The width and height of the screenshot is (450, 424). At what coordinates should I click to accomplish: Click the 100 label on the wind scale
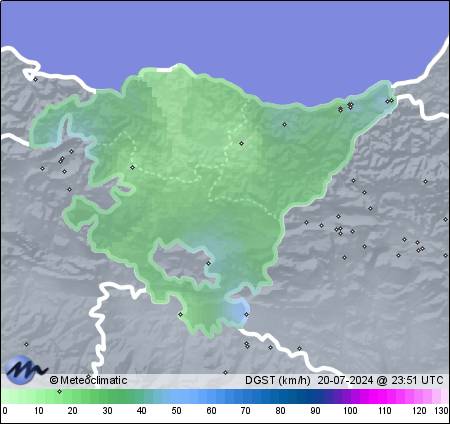(x=350, y=411)
